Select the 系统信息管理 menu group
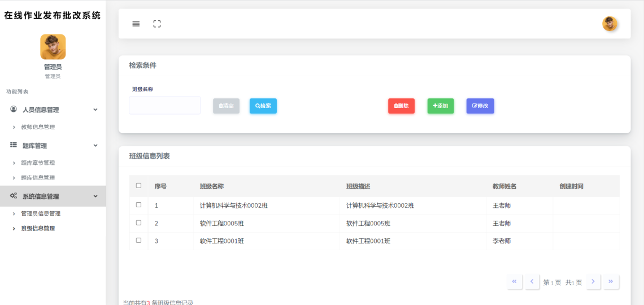This screenshot has width=644, height=305. (53, 196)
